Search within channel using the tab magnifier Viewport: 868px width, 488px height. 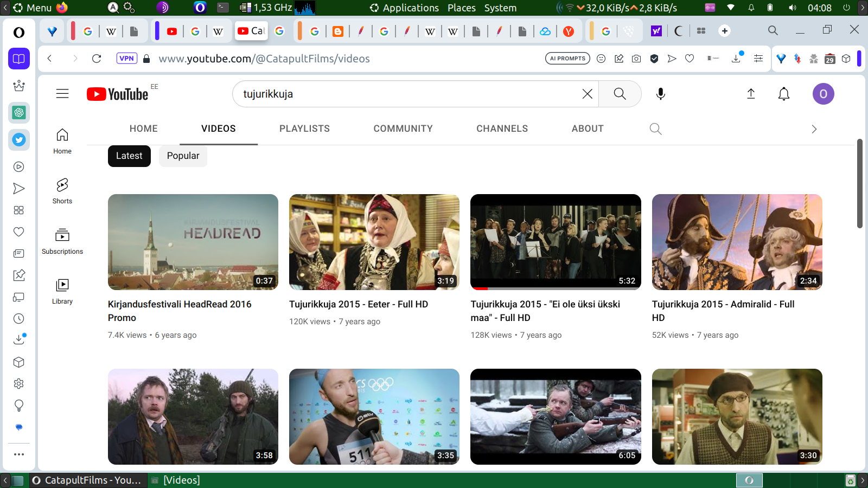click(x=655, y=129)
